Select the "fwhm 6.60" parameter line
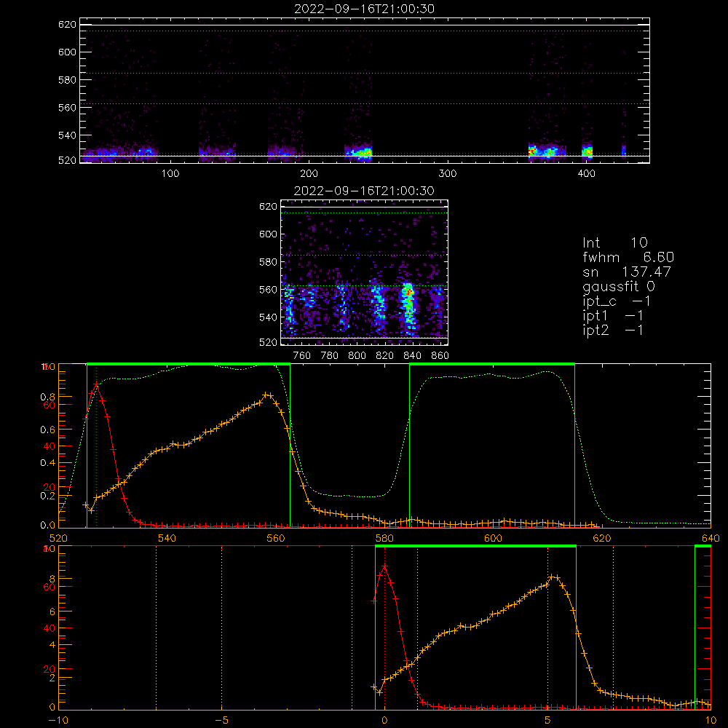 pyautogui.click(x=628, y=257)
